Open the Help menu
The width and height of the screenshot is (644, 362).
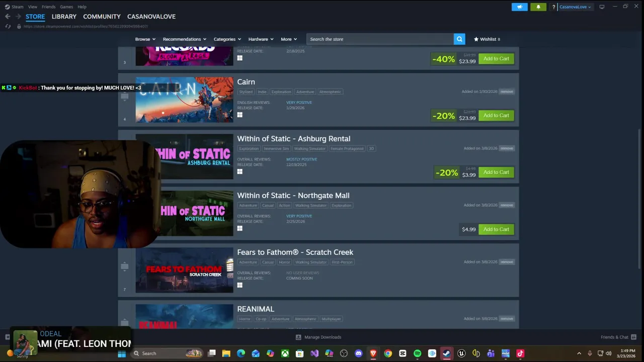[82, 7]
